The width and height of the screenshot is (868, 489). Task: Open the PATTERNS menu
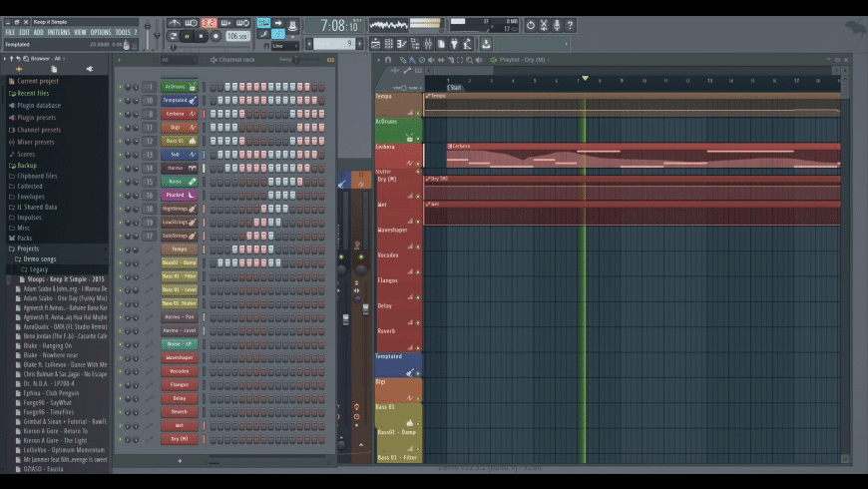click(59, 33)
